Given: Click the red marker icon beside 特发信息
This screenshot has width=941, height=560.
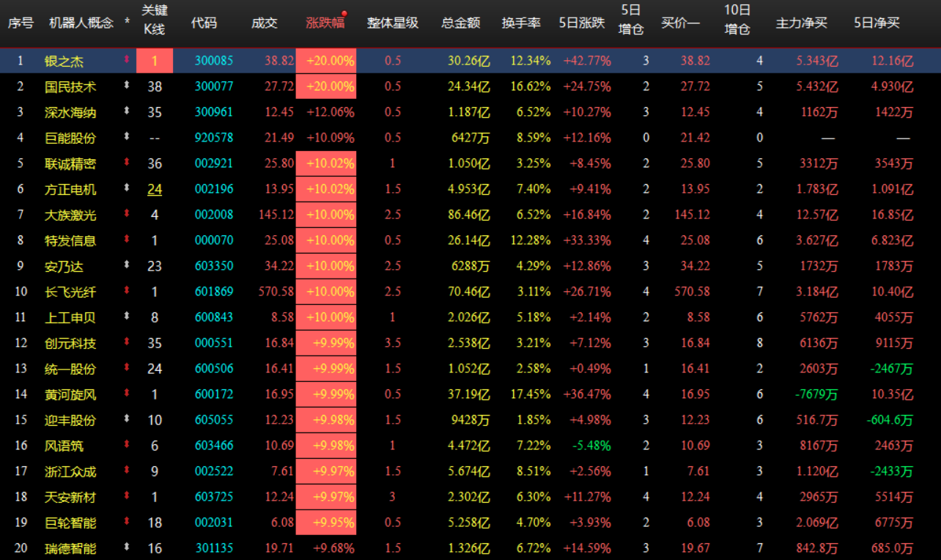Looking at the screenshot, I should (127, 240).
